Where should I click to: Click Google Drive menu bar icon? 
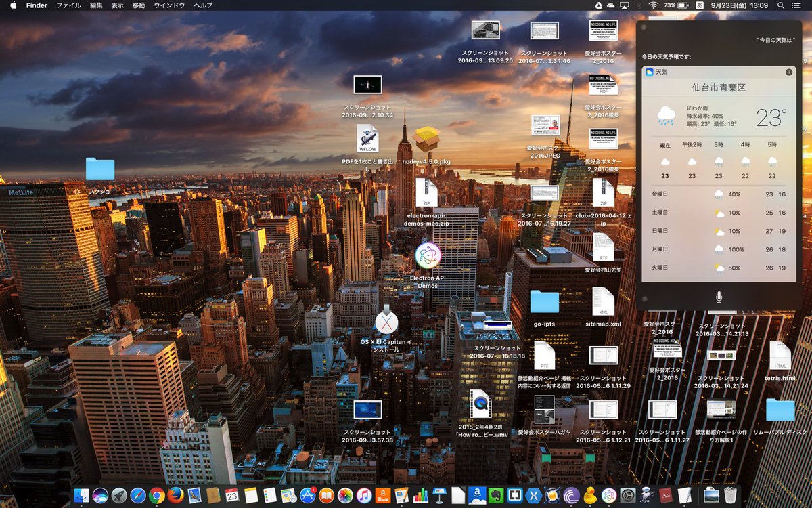click(x=599, y=5)
